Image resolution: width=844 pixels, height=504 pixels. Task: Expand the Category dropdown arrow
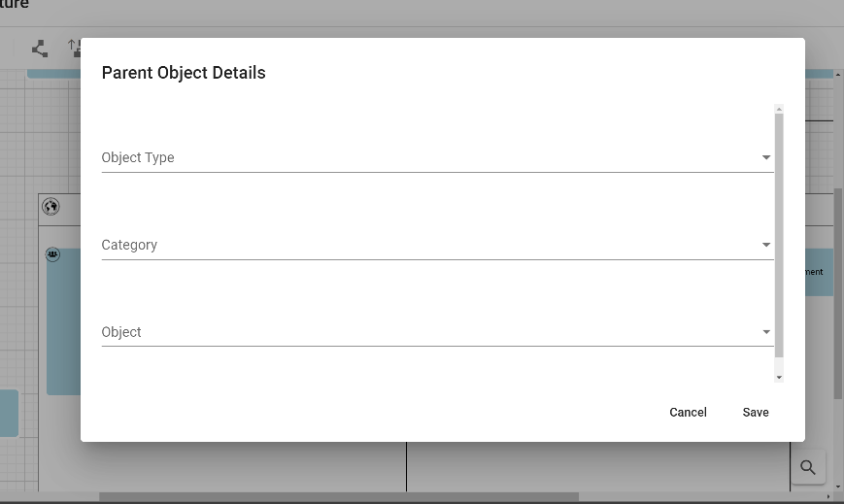(x=766, y=245)
